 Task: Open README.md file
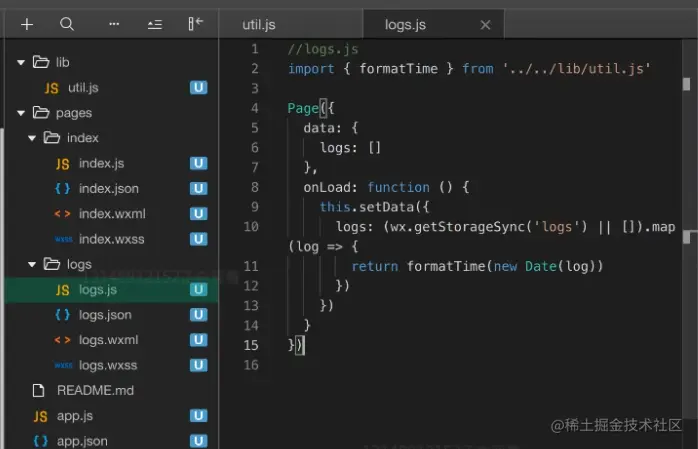click(x=111, y=391)
